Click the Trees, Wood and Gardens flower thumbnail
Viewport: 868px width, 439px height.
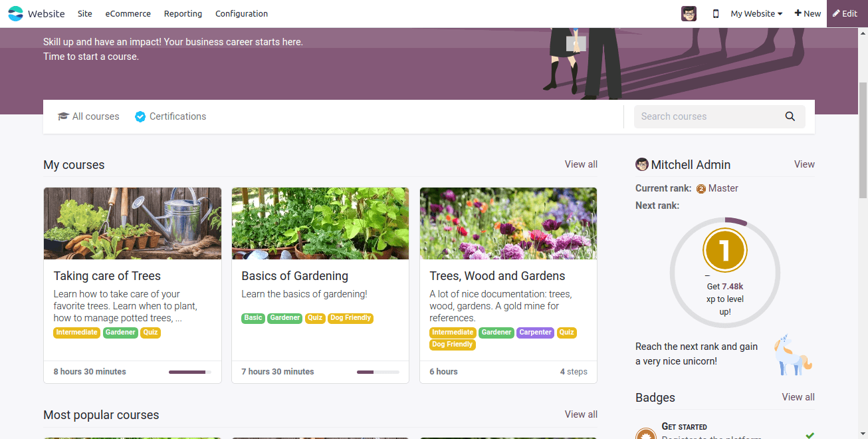tap(508, 223)
